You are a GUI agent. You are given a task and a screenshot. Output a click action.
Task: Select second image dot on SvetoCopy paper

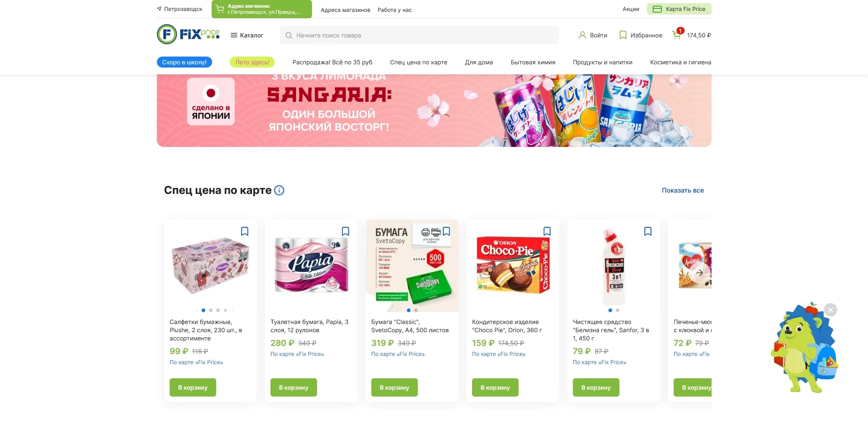[x=416, y=310]
